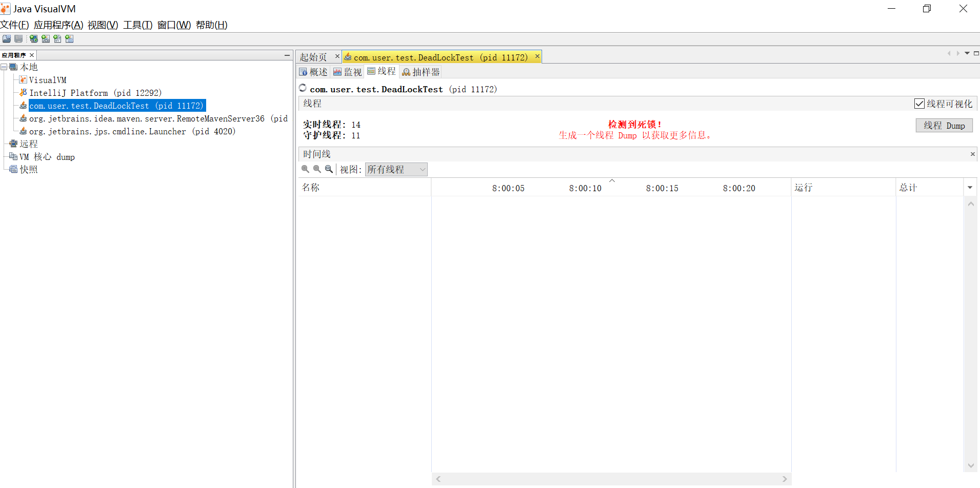
Task: Switch to the 概述 tab
Action: (313, 72)
